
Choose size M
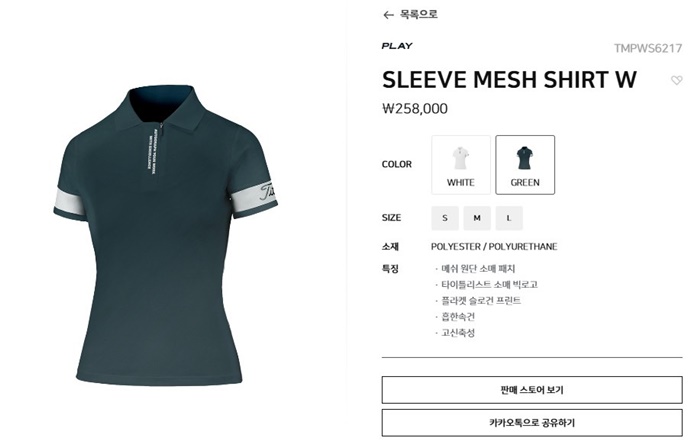477,218
